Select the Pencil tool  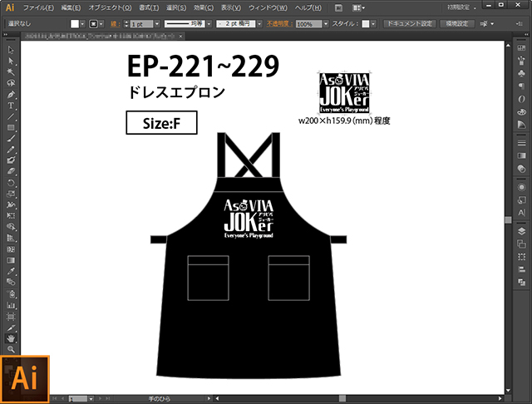coord(11,150)
